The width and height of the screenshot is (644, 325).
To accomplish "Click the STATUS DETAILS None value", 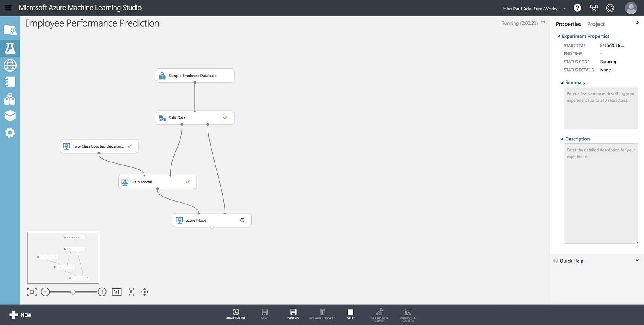I will 605,70.
